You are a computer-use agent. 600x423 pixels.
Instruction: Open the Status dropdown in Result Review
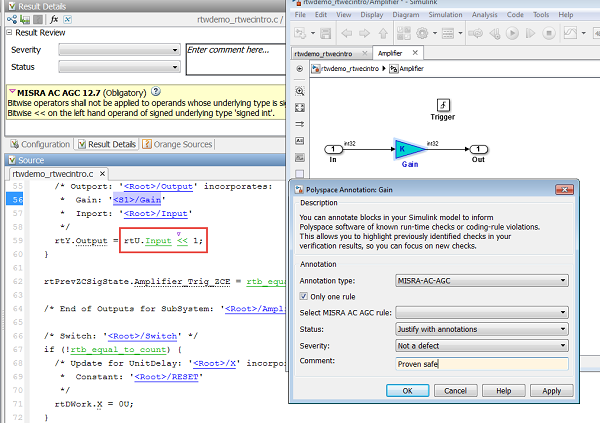click(x=119, y=67)
